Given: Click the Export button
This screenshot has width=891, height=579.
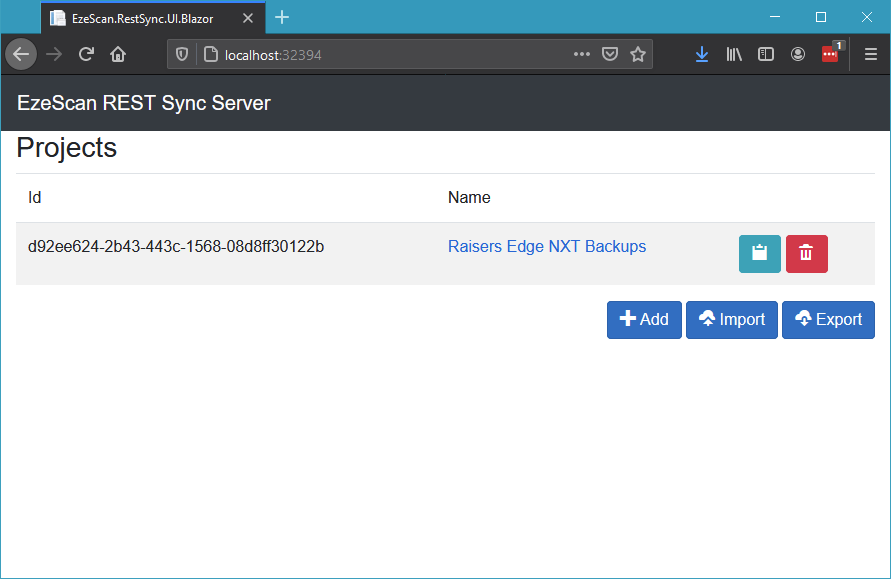Looking at the screenshot, I should click(x=828, y=320).
